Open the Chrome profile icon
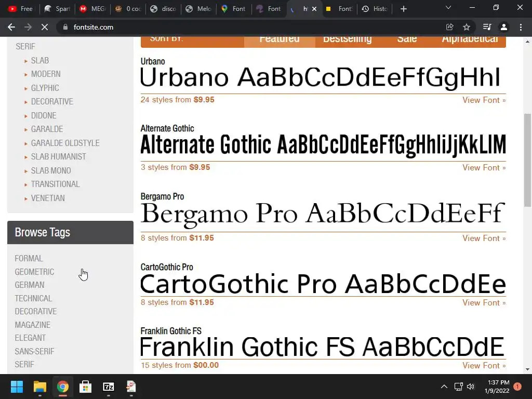532x399 pixels. point(504,27)
